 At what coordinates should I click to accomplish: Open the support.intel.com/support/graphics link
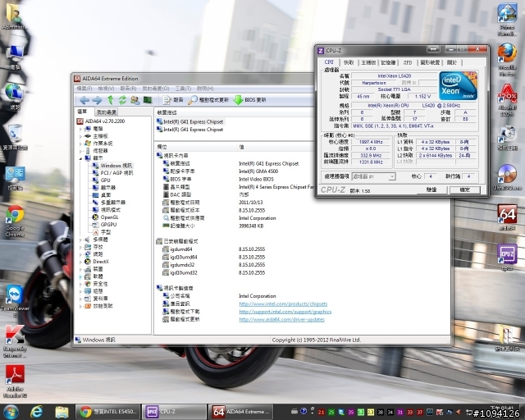click(x=285, y=312)
